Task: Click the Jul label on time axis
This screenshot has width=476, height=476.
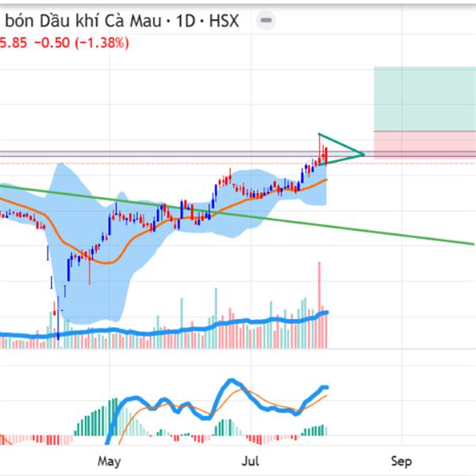Action: (251, 462)
